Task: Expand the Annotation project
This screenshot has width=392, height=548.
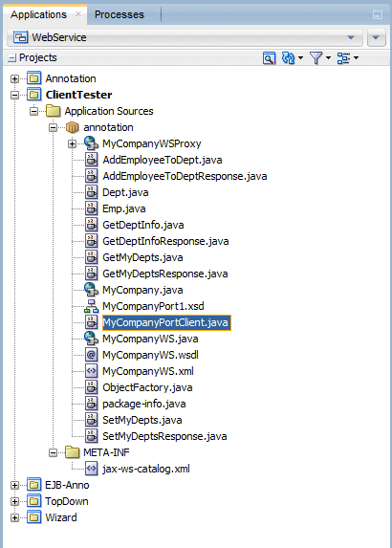Action: (x=14, y=79)
